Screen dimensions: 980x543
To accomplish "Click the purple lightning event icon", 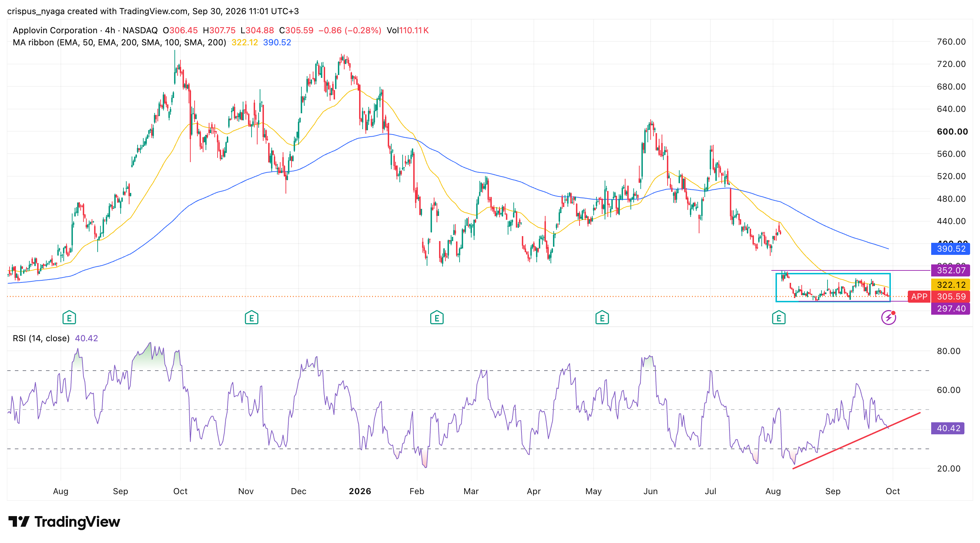I will point(889,318).
